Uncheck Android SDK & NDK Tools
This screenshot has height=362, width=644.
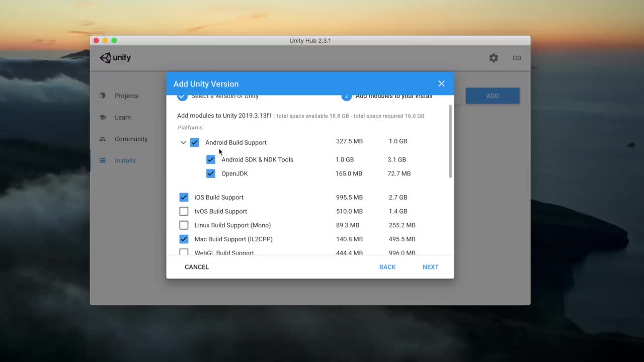coord(211,159)
